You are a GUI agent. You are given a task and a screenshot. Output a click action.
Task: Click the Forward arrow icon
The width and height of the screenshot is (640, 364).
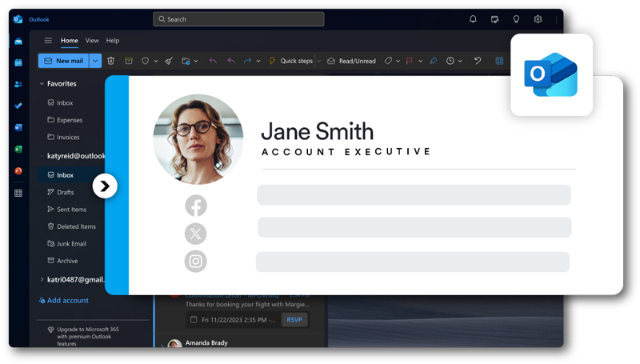pos(247,61)
